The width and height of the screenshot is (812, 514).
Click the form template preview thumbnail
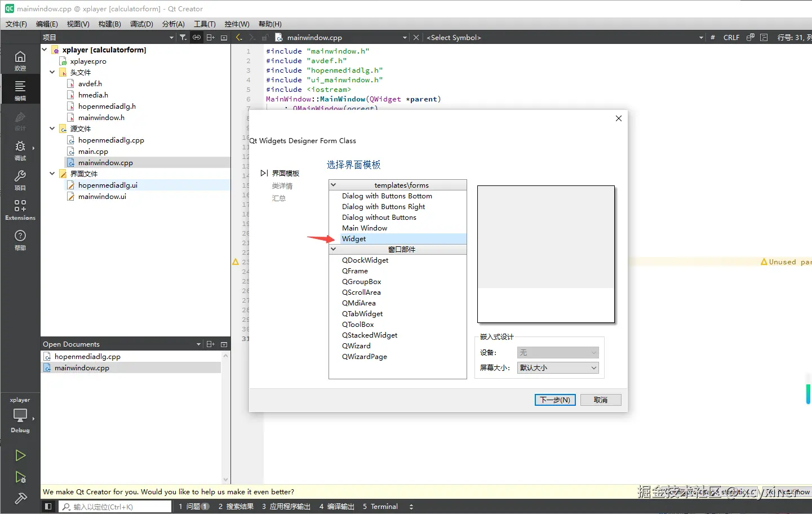545,254
